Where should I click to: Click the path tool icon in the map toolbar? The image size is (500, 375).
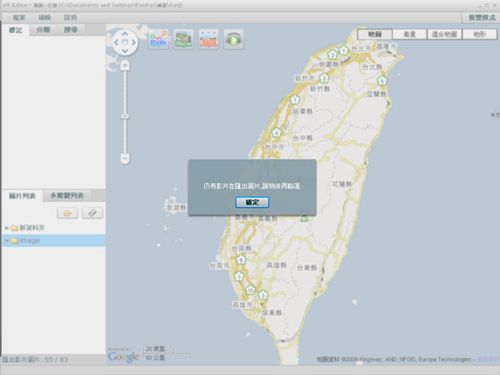coord(158,39)
